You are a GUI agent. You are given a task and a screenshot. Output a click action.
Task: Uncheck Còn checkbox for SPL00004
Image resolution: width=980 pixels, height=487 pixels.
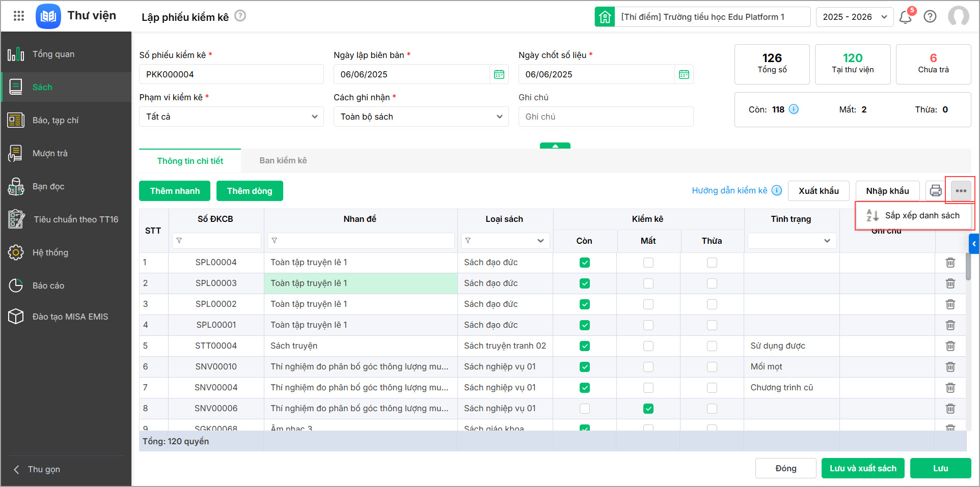click(x=584, y=263)
